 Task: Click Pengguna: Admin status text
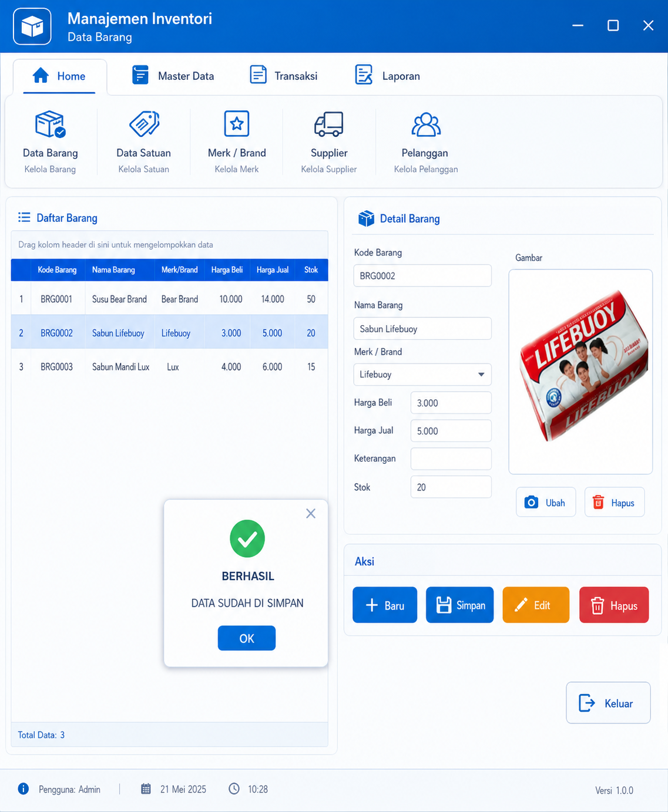69,789
